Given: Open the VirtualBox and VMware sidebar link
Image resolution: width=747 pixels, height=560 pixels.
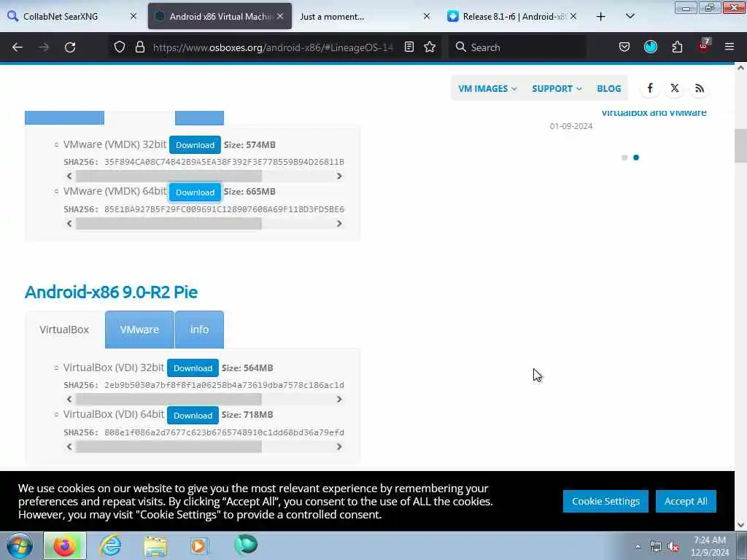Looking at the screenshot, I should 654,113.
